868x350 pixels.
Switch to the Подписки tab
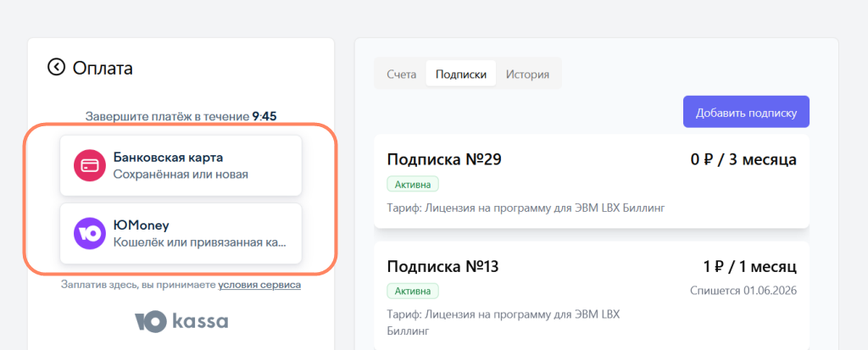point(461,75)
